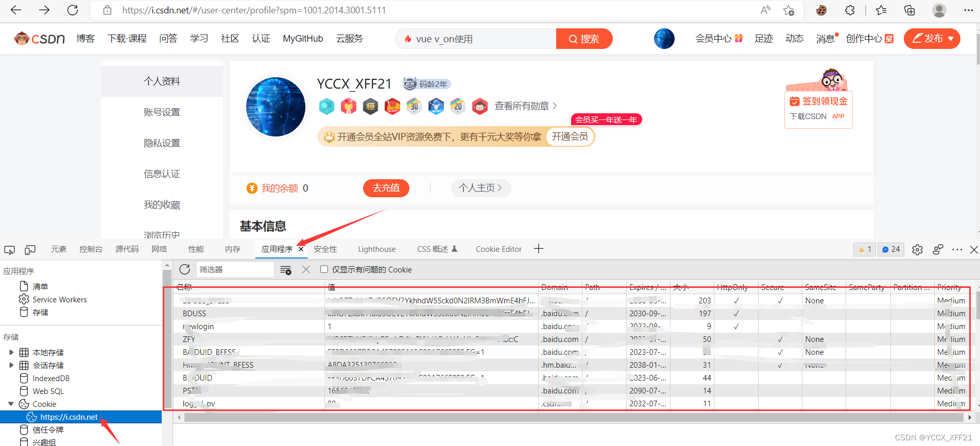Image resolution: width=980 pixels, height=446 pixels.
Task: Click the CSDN search input field
Action: click(x=476, y=39)
